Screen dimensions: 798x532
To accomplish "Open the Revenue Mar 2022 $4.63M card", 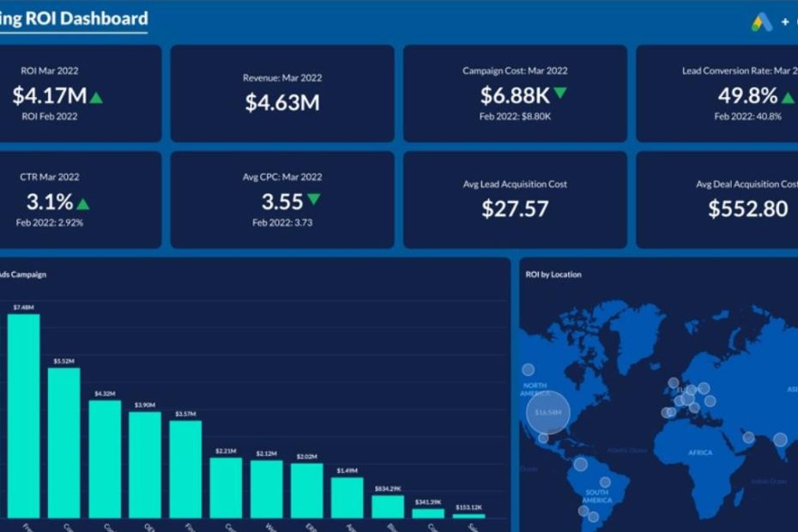I will pyautogui.click(x=282, y=94).
